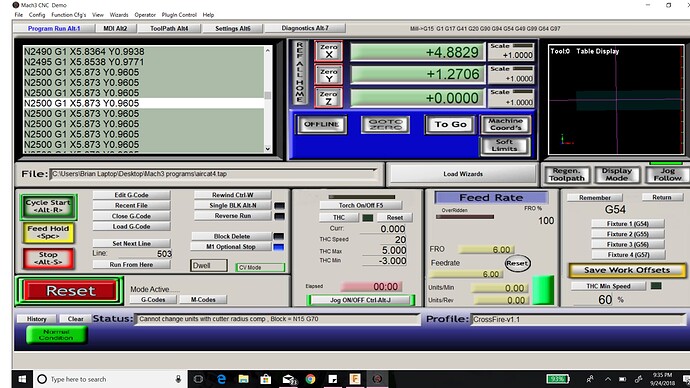Select Fixture 3 (G56)
690x388 pixels.
[628, 244]
